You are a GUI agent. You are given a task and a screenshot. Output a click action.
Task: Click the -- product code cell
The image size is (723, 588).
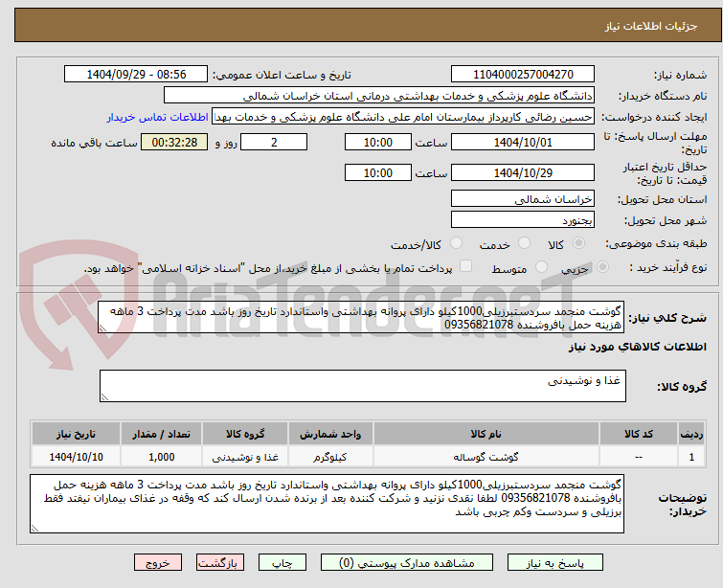pos(638,457)
